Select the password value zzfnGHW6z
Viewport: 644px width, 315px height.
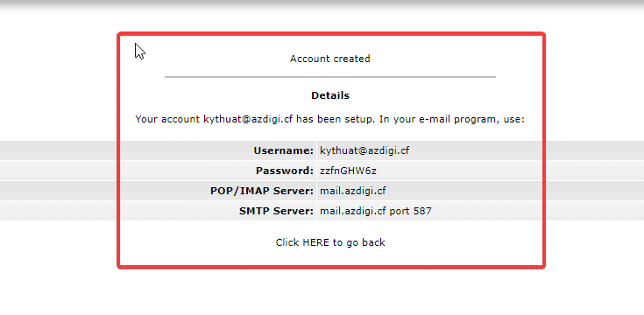pos(348,171)
